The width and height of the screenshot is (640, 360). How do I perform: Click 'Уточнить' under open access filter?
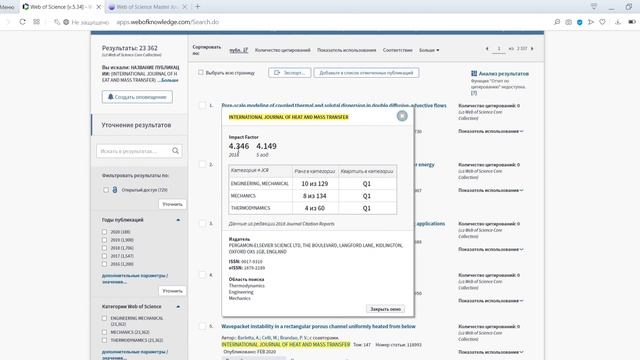[x=172, y=204]
